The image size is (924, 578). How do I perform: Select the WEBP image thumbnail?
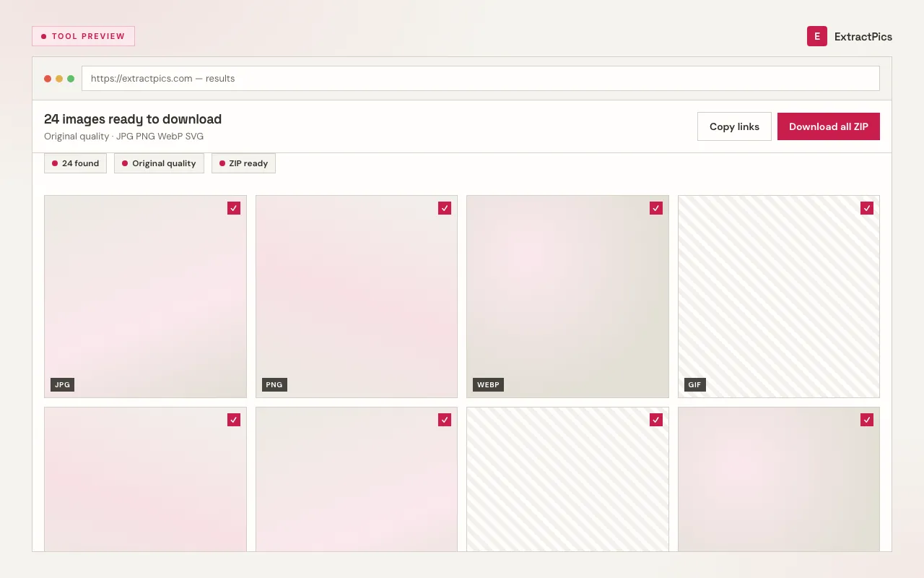(x=567, y=296)
